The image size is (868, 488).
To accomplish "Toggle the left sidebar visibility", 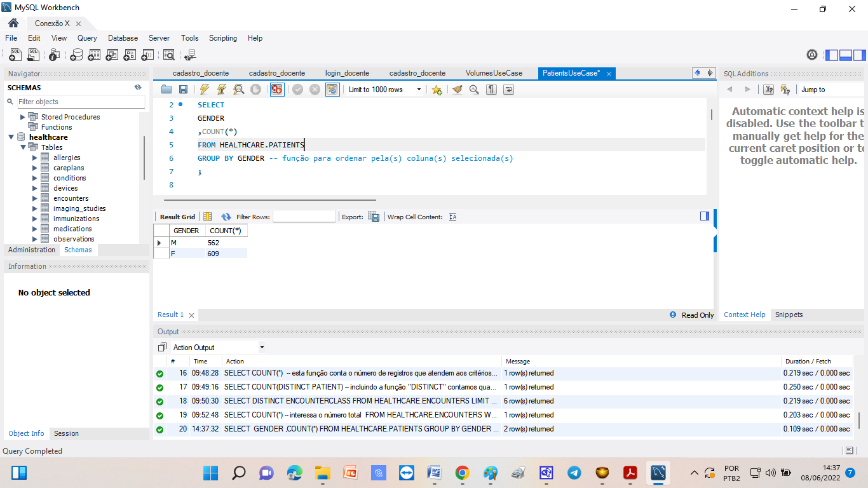I will [831, 55].
